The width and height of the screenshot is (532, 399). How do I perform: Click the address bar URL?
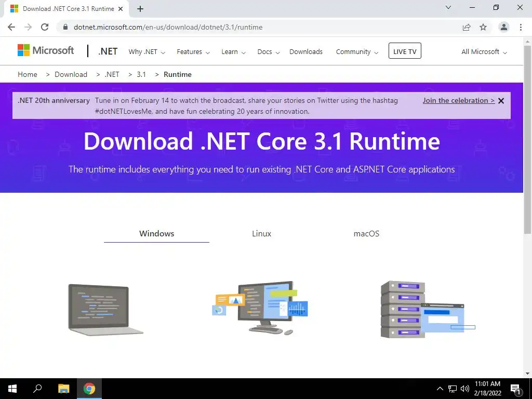point(168,27)
